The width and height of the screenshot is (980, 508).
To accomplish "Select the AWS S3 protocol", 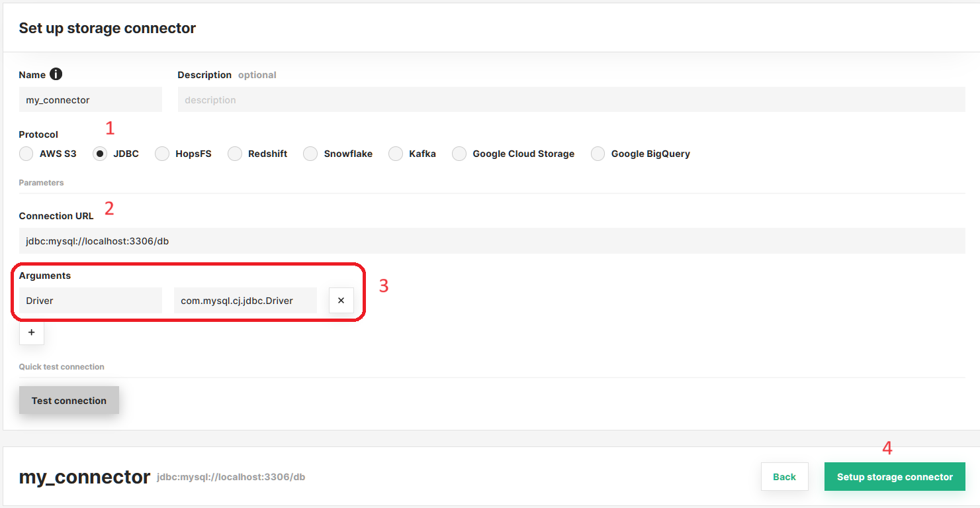I will (x=26, y=154).
